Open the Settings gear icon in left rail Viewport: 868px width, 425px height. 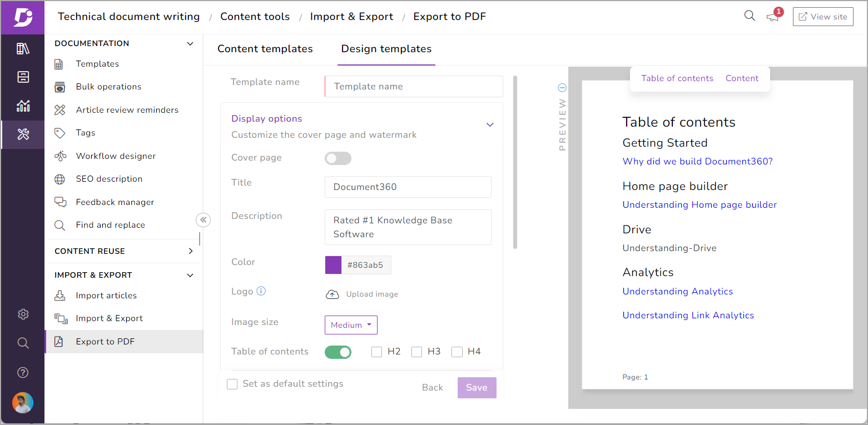pos(23,314)
